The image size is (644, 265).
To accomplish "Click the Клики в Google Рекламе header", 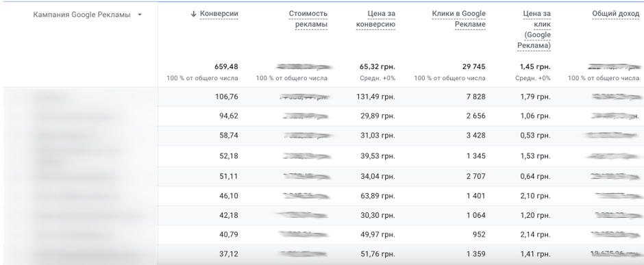I will 458,19.
